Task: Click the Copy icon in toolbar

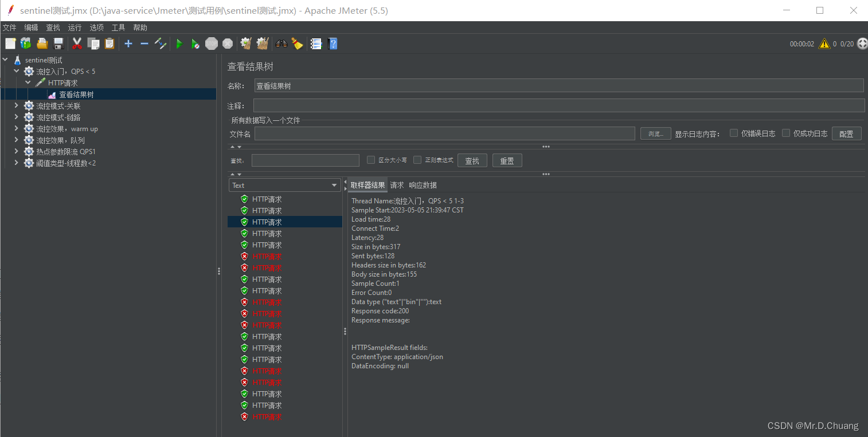Action: (93, 44)
